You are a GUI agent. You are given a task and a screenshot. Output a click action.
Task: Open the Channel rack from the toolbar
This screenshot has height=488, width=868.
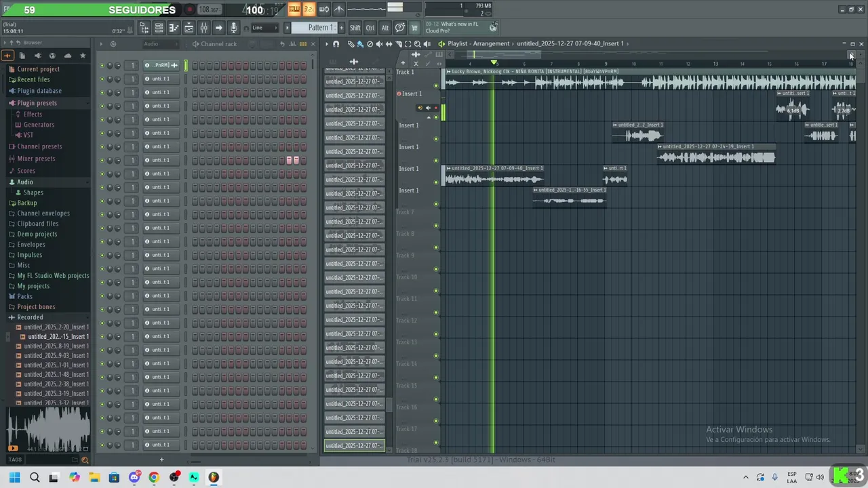click(x=159, y=28)
